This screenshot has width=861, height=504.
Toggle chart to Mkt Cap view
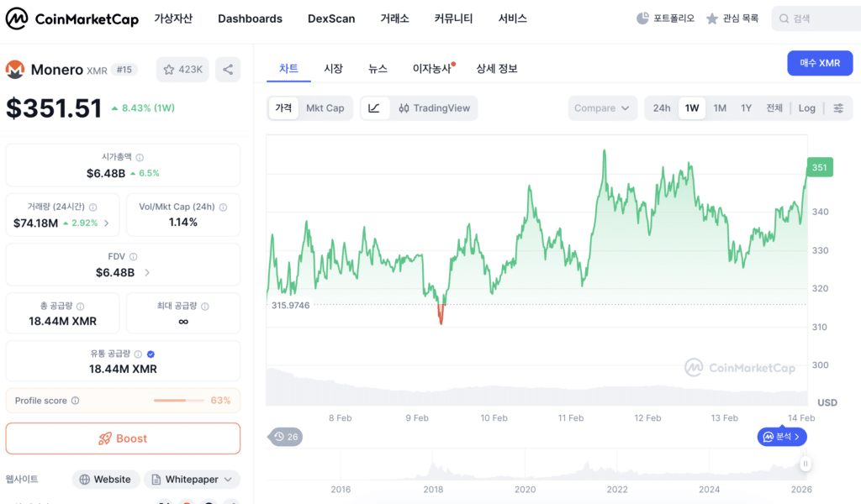pyautogui.click(x=325, y=108)
